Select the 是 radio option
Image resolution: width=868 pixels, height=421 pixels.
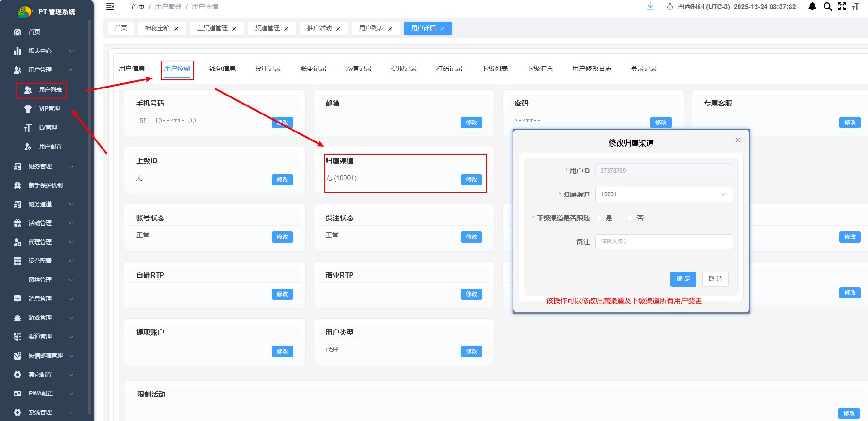point(599,218)
